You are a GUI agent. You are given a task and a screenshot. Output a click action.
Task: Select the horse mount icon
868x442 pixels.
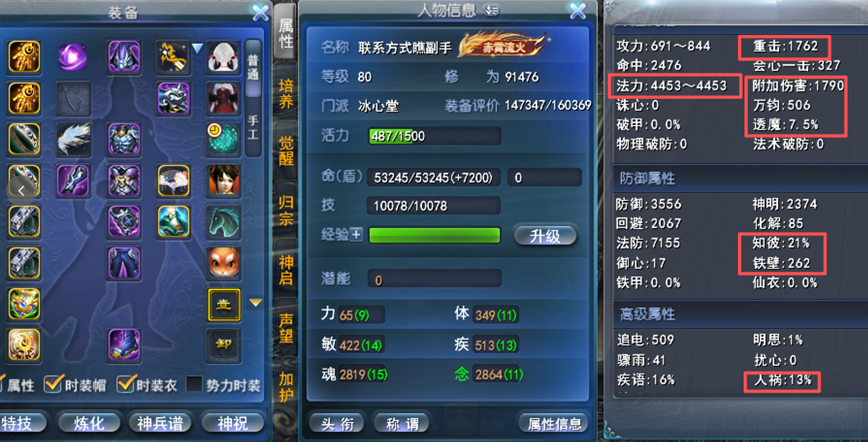pyautogui.click(x=223, y=222)
